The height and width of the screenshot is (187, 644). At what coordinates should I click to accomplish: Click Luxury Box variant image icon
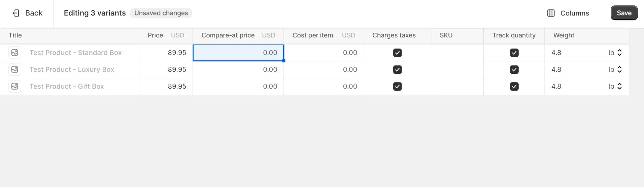click(x=15, y=69)
